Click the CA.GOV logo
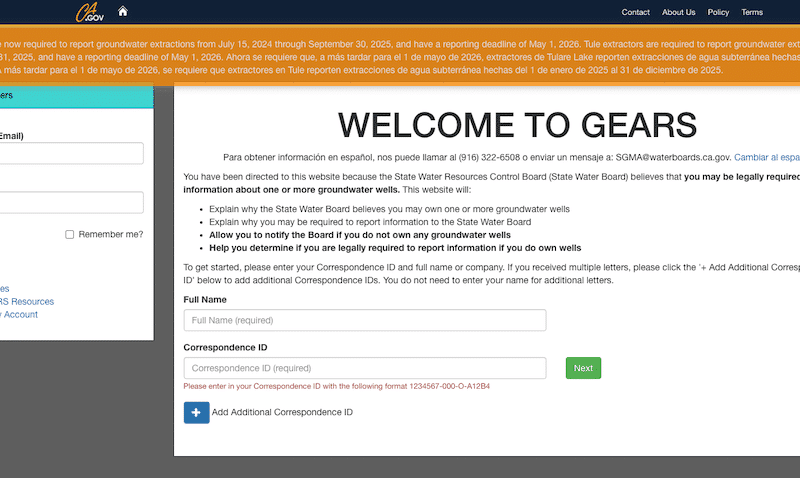 (90, 13)
